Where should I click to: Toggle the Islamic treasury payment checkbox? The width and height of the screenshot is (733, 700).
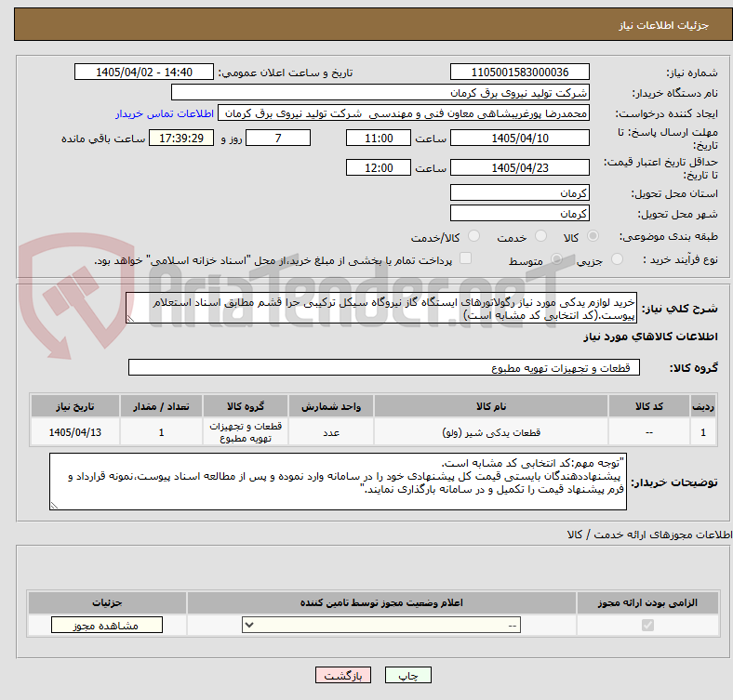[466, 258]
